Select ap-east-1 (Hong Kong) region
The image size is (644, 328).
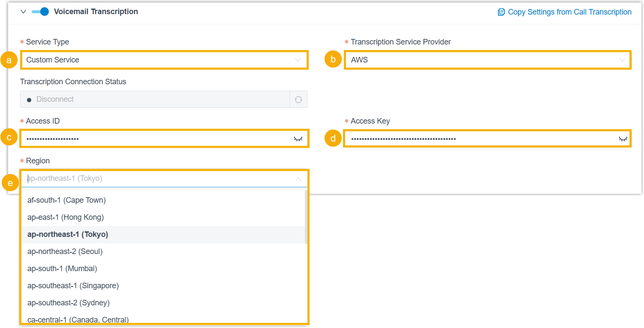163,217
